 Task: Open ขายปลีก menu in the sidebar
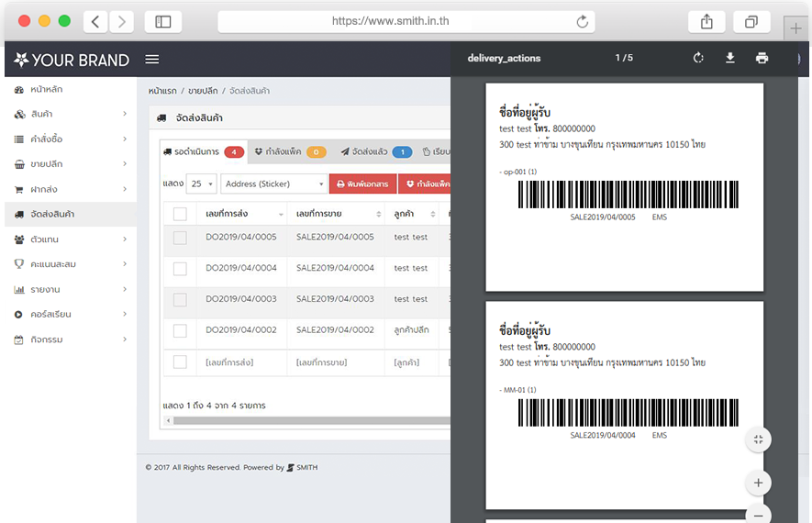click(x=71, y=163)
